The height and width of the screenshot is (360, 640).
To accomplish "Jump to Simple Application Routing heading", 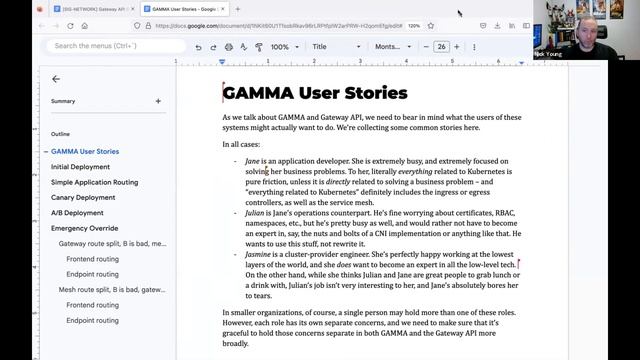I will pyautogui.click(x=94, y=182).
